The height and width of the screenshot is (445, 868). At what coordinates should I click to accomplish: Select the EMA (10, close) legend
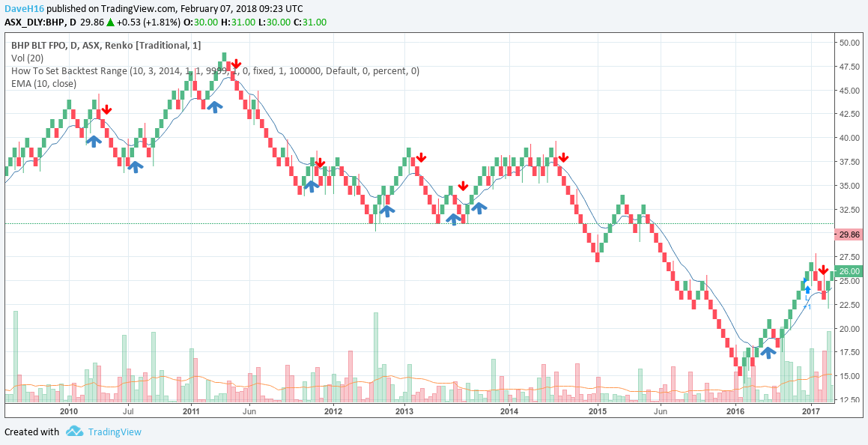43,84
